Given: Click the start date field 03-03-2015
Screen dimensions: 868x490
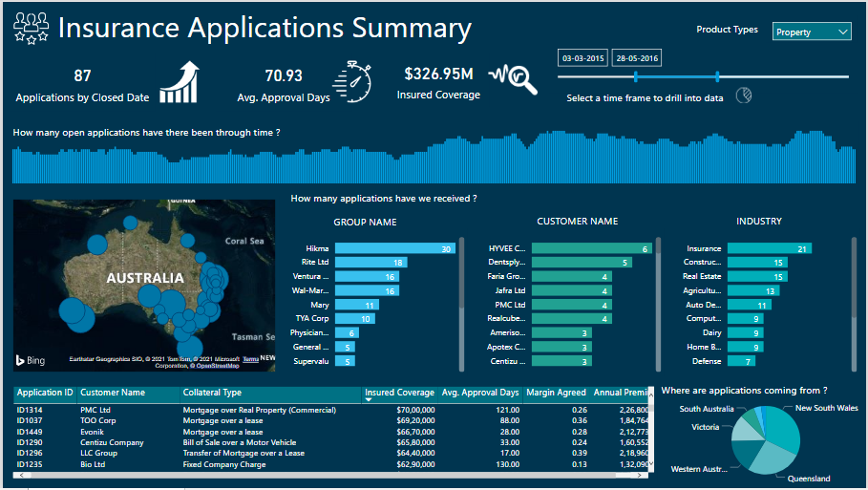Looking at the screenshot, I should click(581, 57).
